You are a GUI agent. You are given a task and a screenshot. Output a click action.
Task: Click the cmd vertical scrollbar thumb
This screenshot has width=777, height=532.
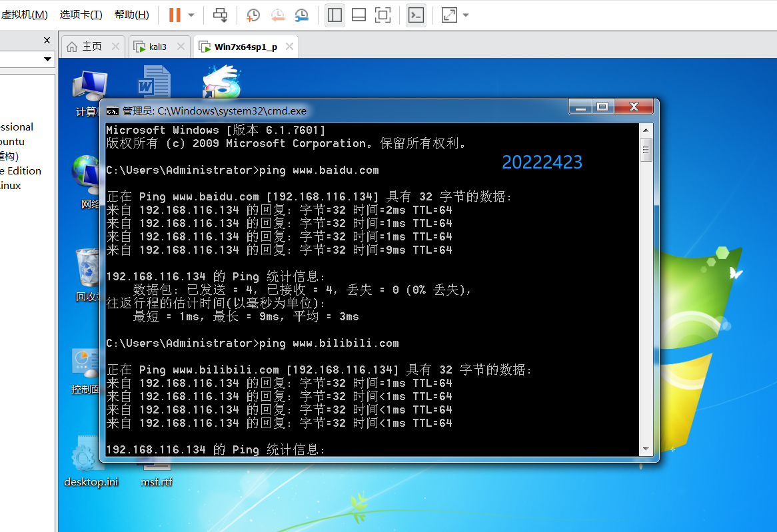tap(646, 150)
